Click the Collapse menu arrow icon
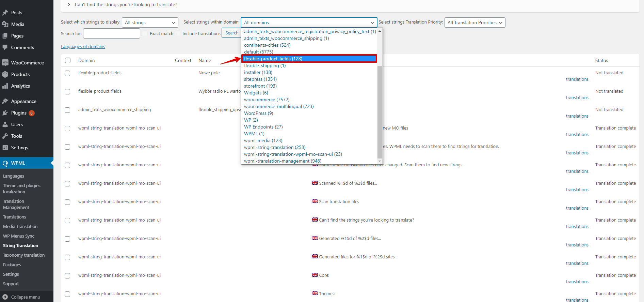 (5, 297)
